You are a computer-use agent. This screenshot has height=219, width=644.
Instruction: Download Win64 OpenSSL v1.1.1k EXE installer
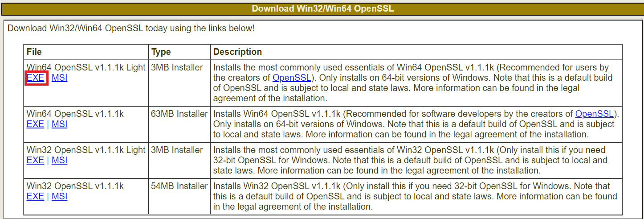click(x=36, y=124)
